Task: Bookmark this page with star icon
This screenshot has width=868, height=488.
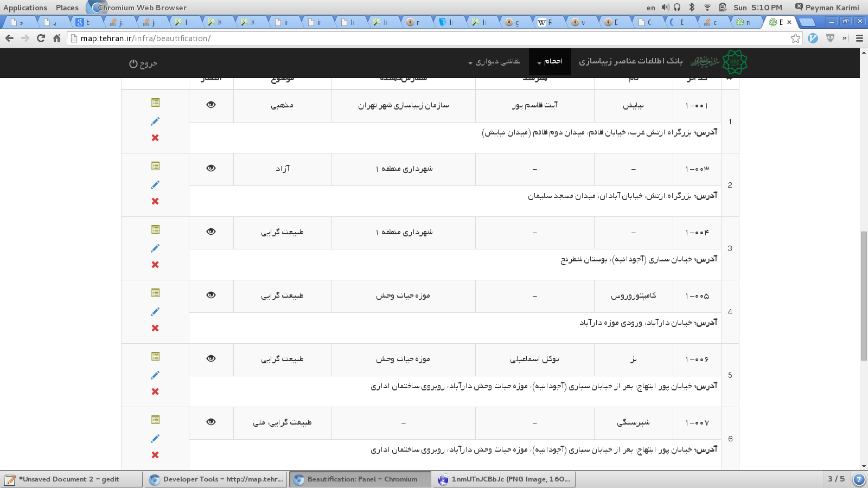Action: 795,38
